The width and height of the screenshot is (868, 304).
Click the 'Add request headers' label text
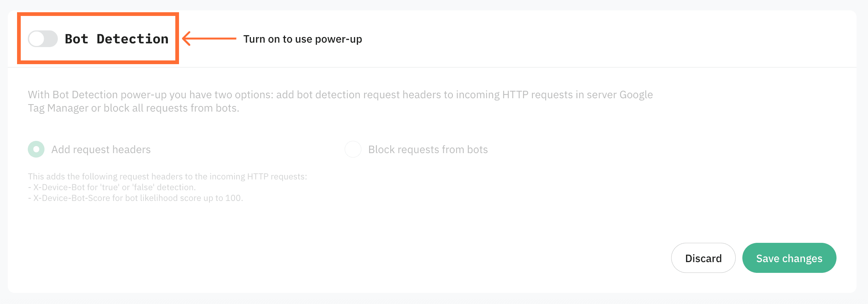(100, 149)
